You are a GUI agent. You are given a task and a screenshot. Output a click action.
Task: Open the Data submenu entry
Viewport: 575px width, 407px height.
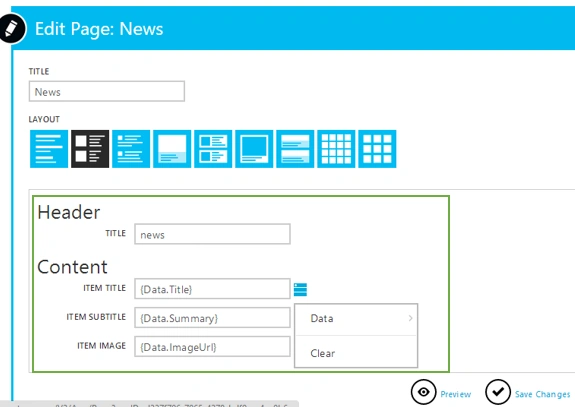356,319
